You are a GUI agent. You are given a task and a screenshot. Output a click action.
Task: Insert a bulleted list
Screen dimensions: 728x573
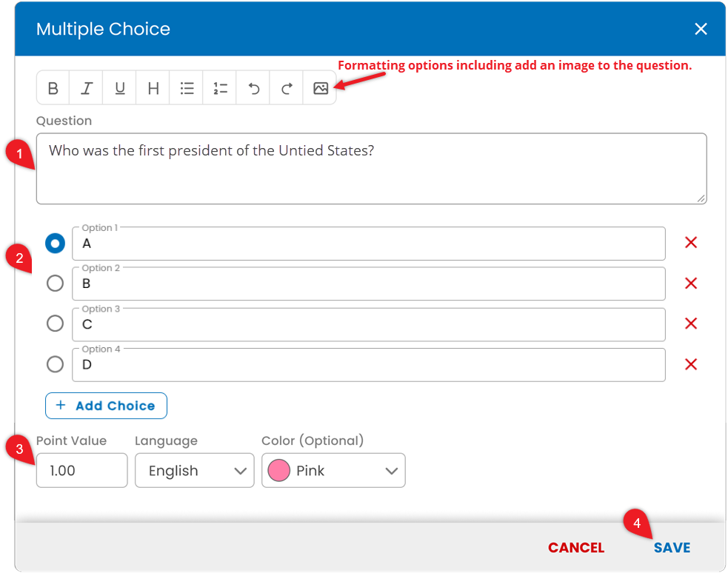[x=187, y=87]
